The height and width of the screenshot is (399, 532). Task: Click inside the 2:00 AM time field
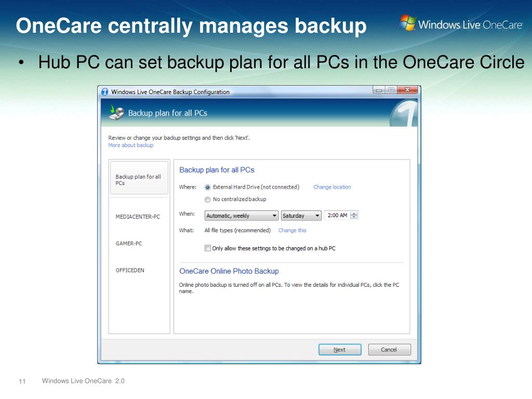[337, 216]
